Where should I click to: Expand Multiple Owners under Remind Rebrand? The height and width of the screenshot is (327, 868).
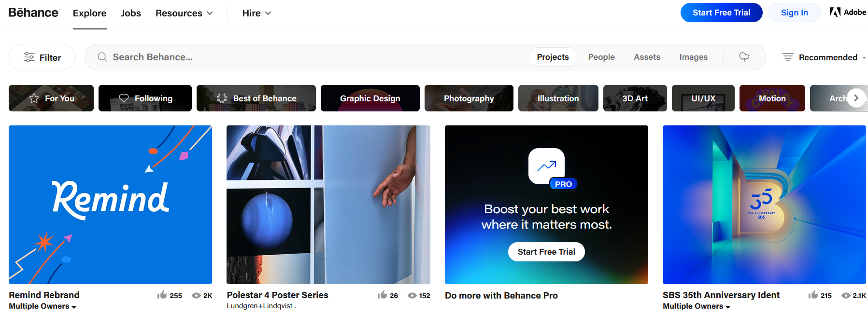[43, 306]
